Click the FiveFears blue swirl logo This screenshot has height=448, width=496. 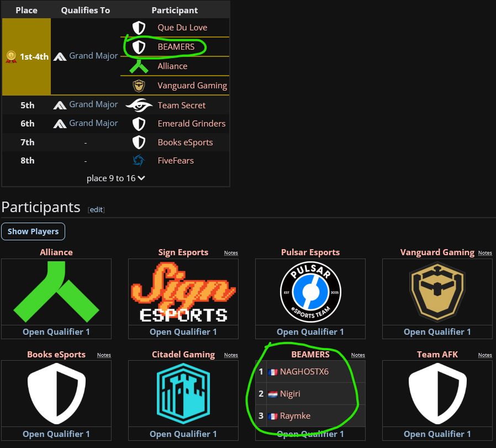point(139,161)
